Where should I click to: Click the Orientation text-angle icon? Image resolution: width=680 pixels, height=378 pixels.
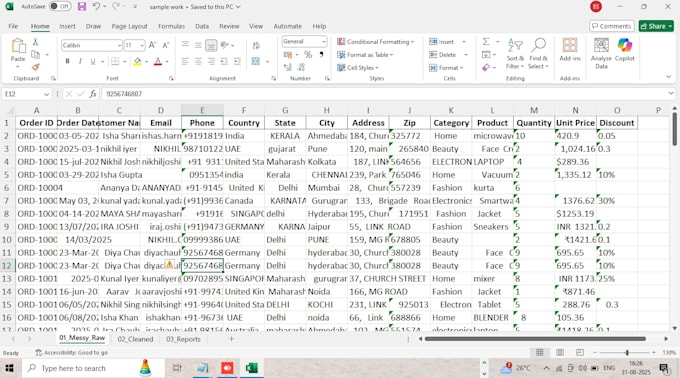pyautogui.click(x=225, y=45)
